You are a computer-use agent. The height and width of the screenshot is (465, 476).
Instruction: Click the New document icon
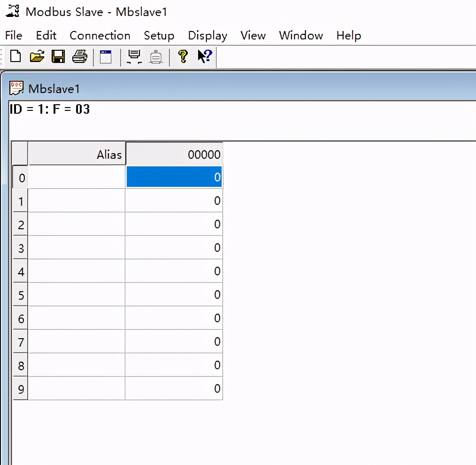point(15,57)
